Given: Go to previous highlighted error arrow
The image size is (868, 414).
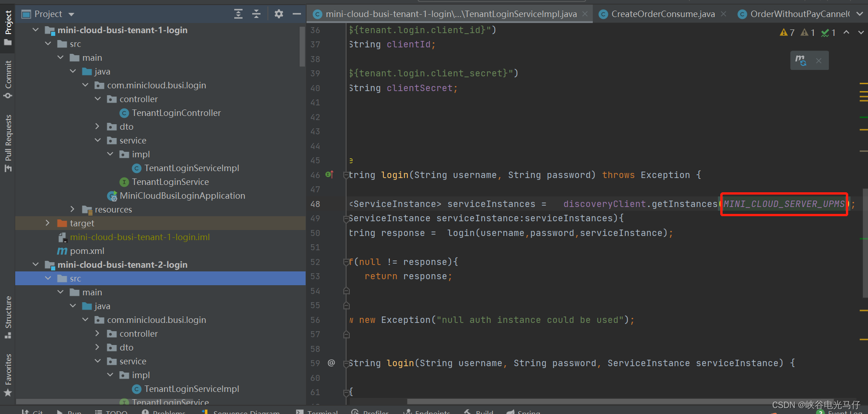Looking at the screenshot, I should tap(846, 32).
